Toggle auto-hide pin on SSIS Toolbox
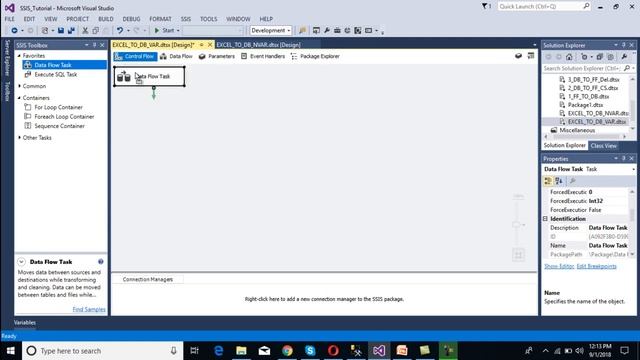This screenshot has height=360, width=640. [x=94, y=45]
